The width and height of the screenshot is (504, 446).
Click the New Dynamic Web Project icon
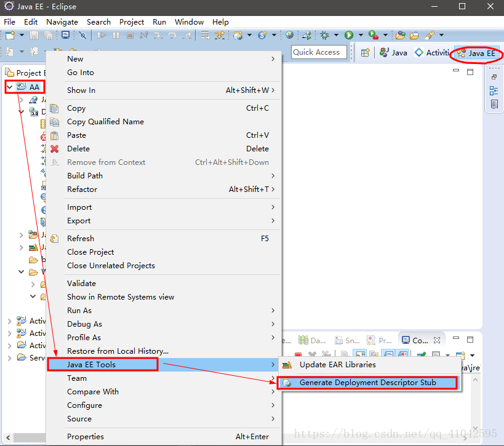238,35
